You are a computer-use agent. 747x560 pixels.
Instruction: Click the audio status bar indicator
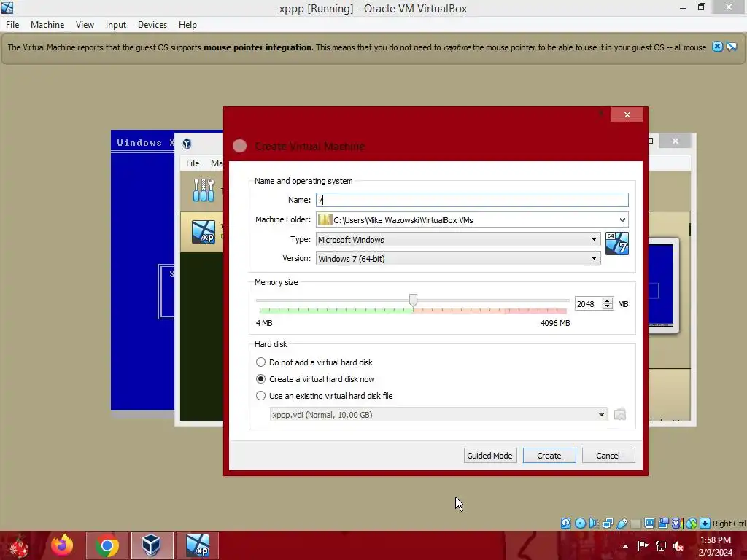click(594, 524)
